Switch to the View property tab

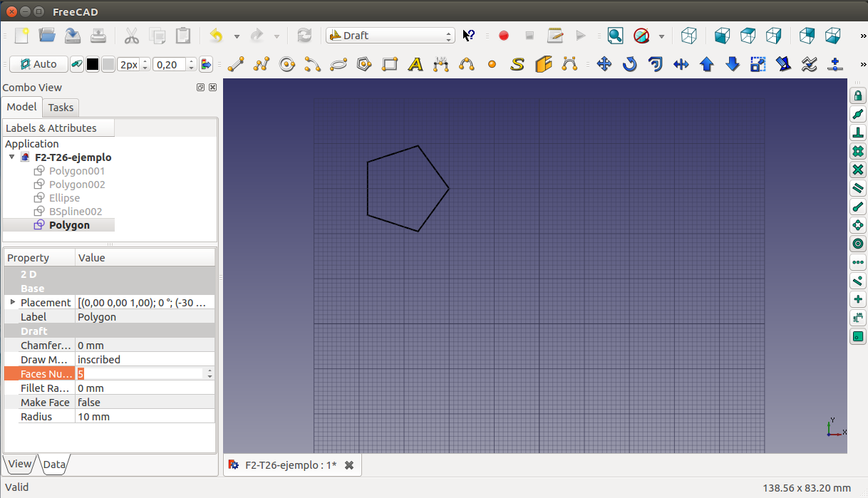point(19,464)
